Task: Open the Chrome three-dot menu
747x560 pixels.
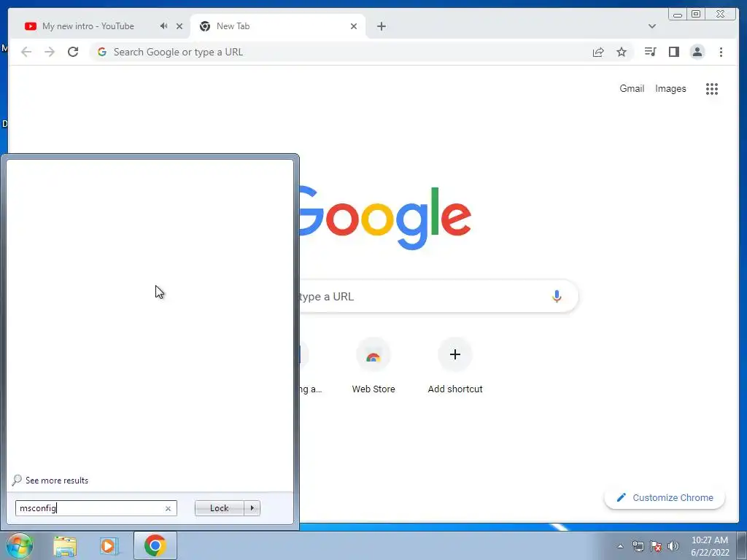Action: [721, 52]
